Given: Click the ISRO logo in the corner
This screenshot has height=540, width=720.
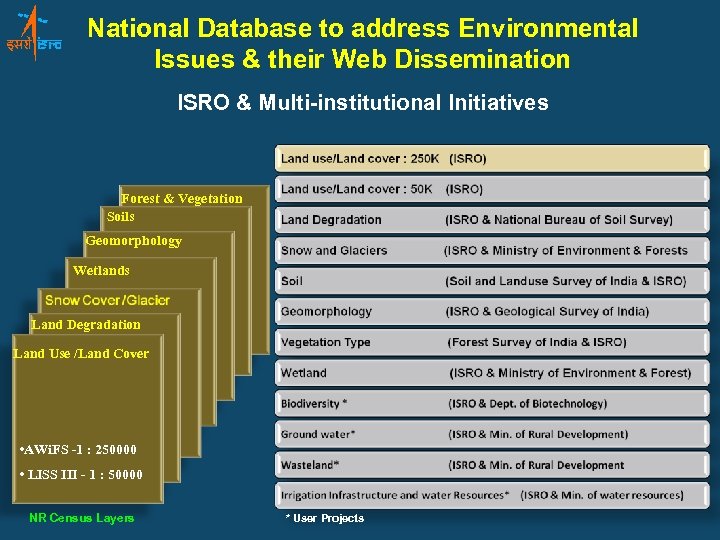Looking at the screenshot, I should tap(34, 33).
